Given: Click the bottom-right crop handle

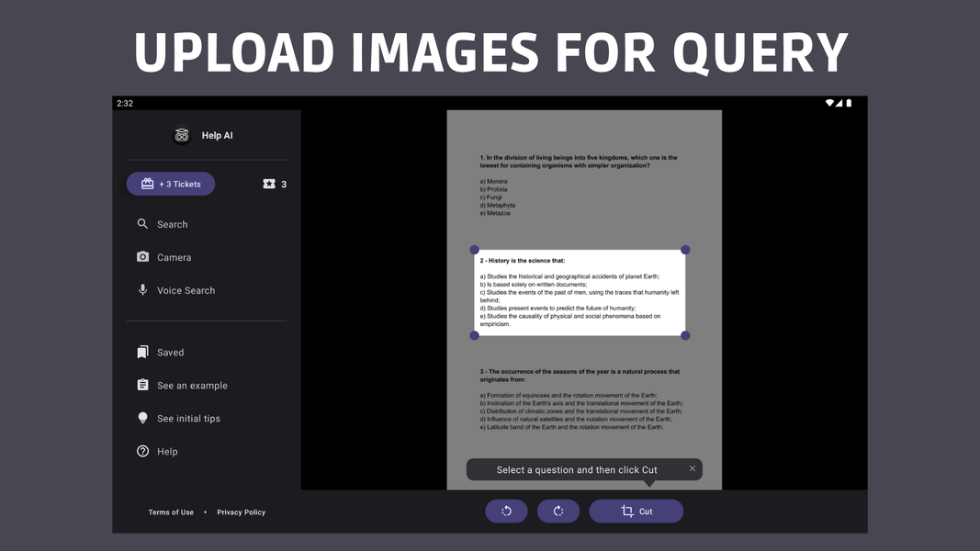Looking at the screenshot, I should pyautogui.click(x=685, y=335).
